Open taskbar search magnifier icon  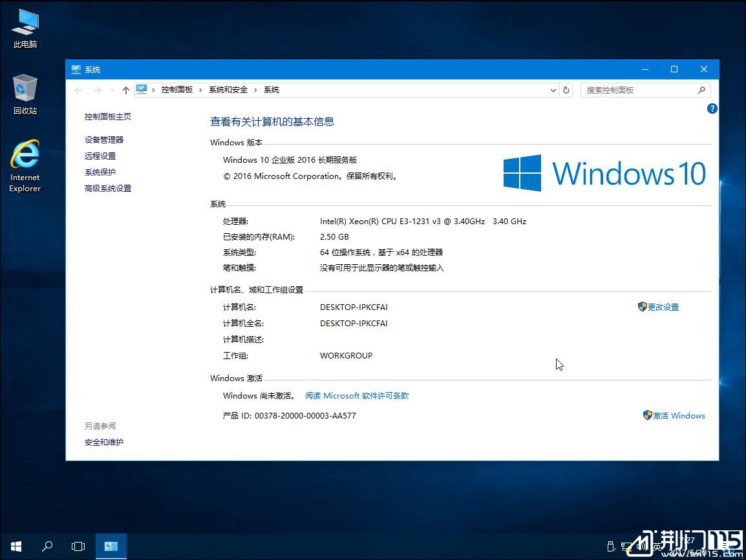click(x=47, y=546)
